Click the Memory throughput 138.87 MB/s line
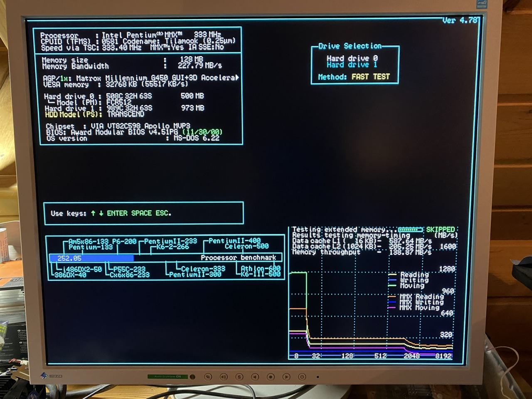532x399 pixels. (x=362, y=252)
